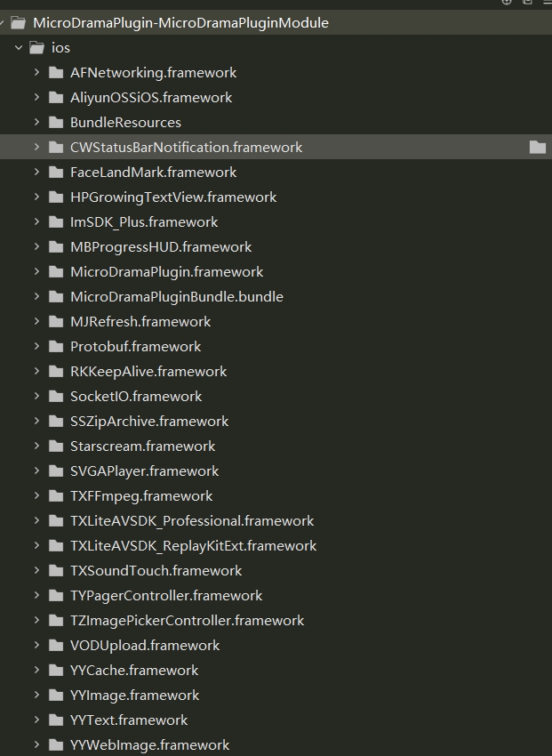Viewport: 552px width, 756px height.
Task: Expand AFNetworking.framework with its chevron
Action: pyautogui.click(x=37, y=72)
